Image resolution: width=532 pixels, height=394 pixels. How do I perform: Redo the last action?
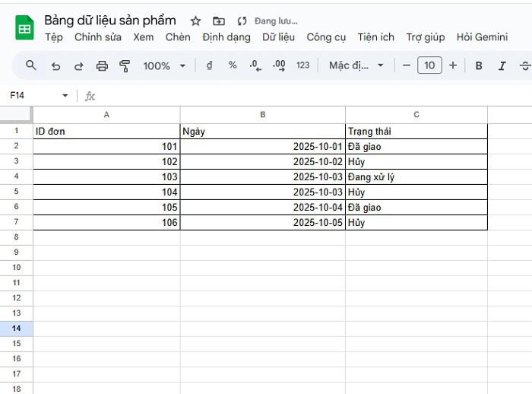click(x=79, y=66)
